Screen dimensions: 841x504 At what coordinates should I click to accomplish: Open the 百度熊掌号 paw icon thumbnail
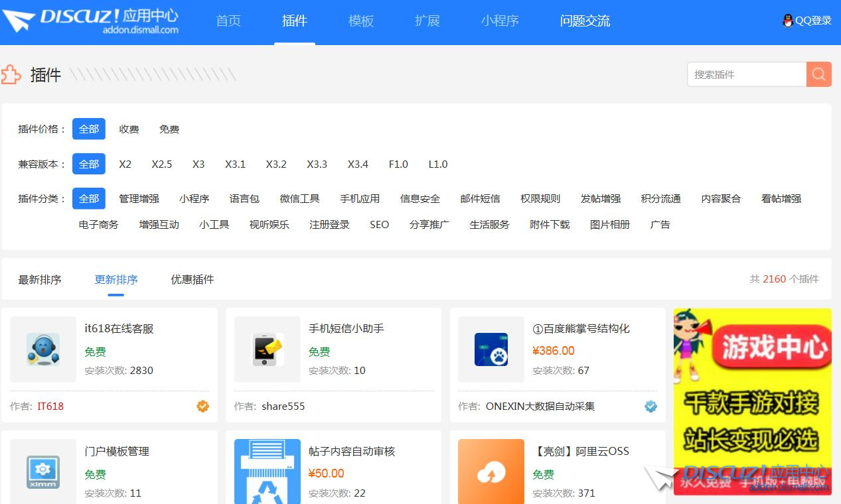tap(491, 349)
